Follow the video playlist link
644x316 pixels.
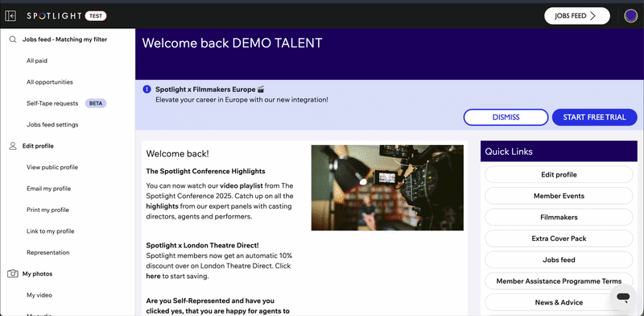(x=241, y=185)
